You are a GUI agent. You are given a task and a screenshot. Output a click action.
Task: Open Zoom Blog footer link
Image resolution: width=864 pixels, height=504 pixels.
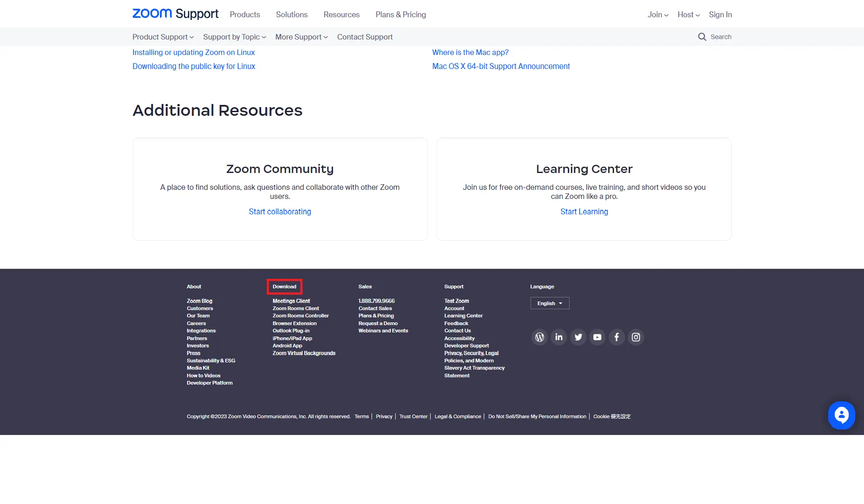point(199,301)
